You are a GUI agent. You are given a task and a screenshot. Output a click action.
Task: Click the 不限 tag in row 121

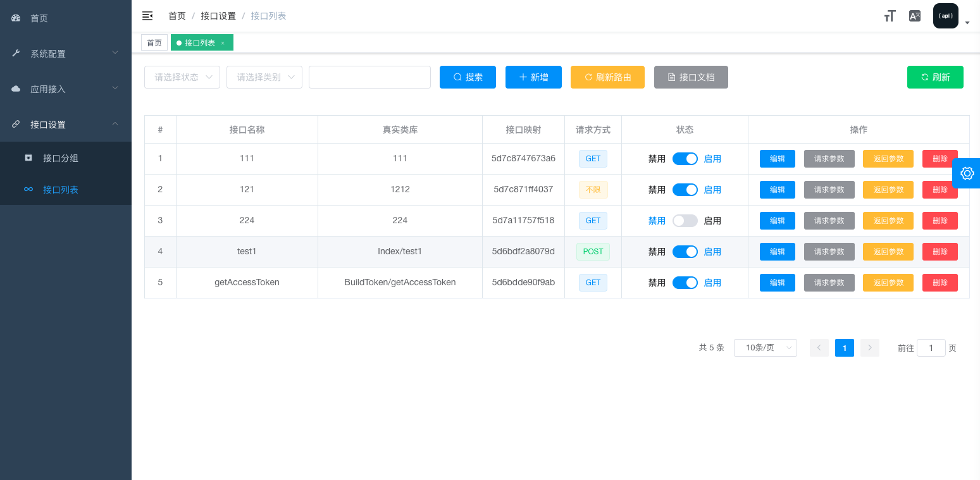(x=593, y=190)
